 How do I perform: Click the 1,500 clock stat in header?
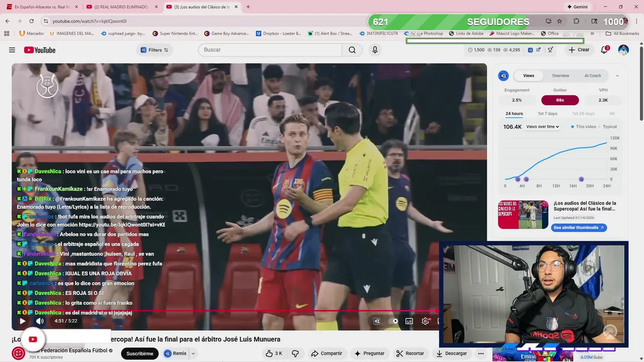point(476,50)
